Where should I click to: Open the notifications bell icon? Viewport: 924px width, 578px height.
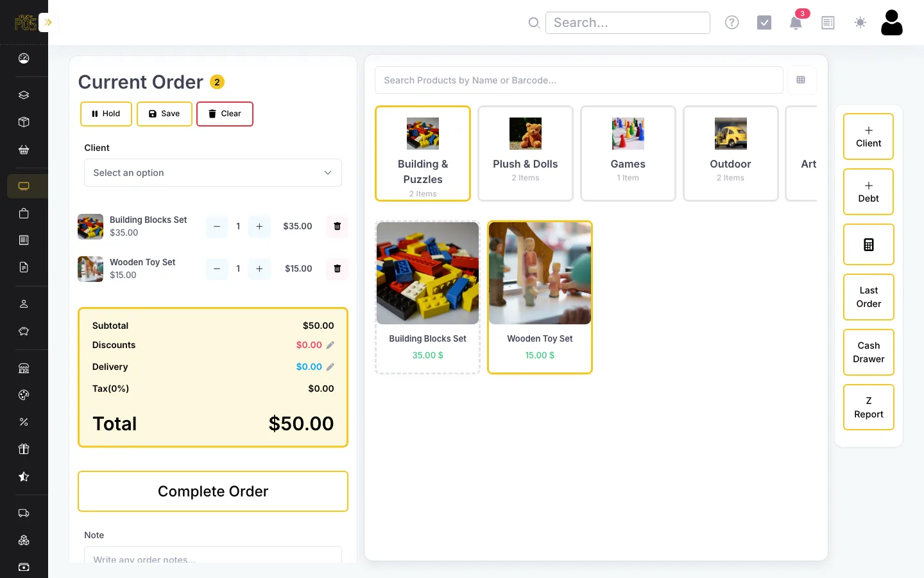click(x=796, y=23)
